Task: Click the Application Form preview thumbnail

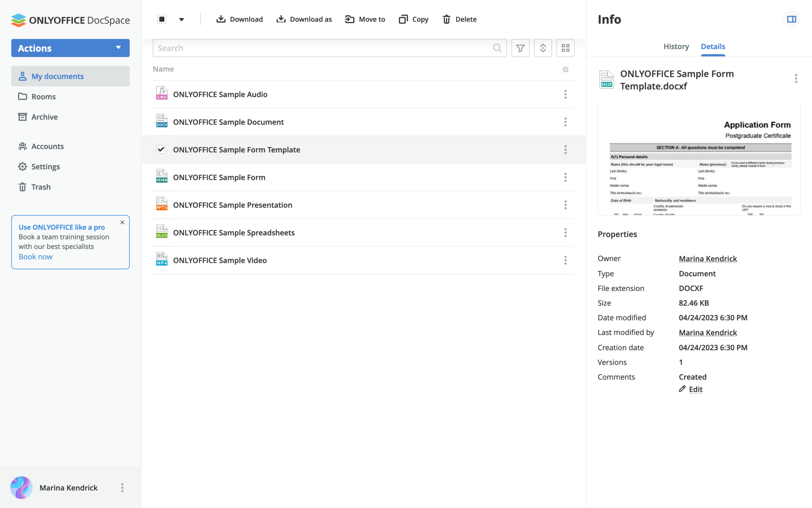Action: click(x=699, y=159)
